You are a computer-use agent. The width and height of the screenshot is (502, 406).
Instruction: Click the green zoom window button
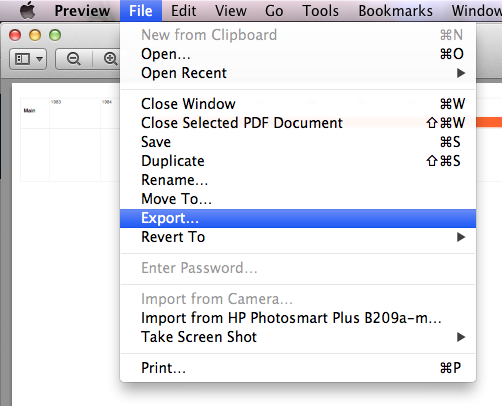click(55, 35)
